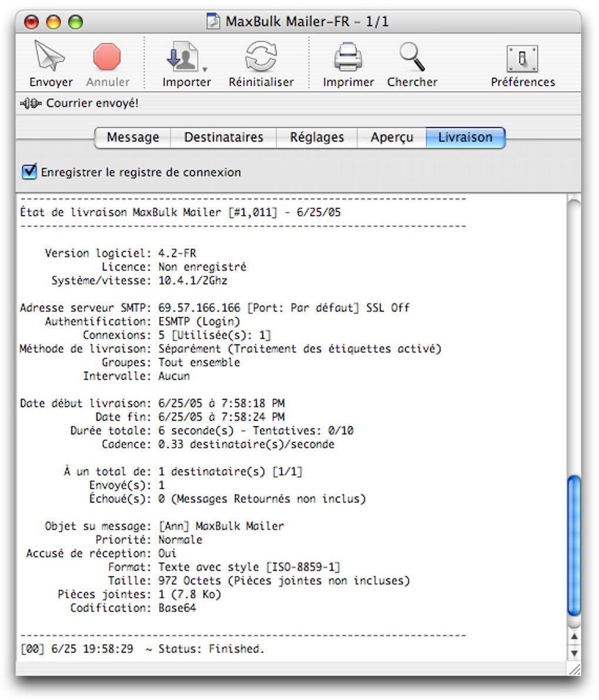Click the red Annuler stop icon
599x700 pixels.
tap(107, 56)
